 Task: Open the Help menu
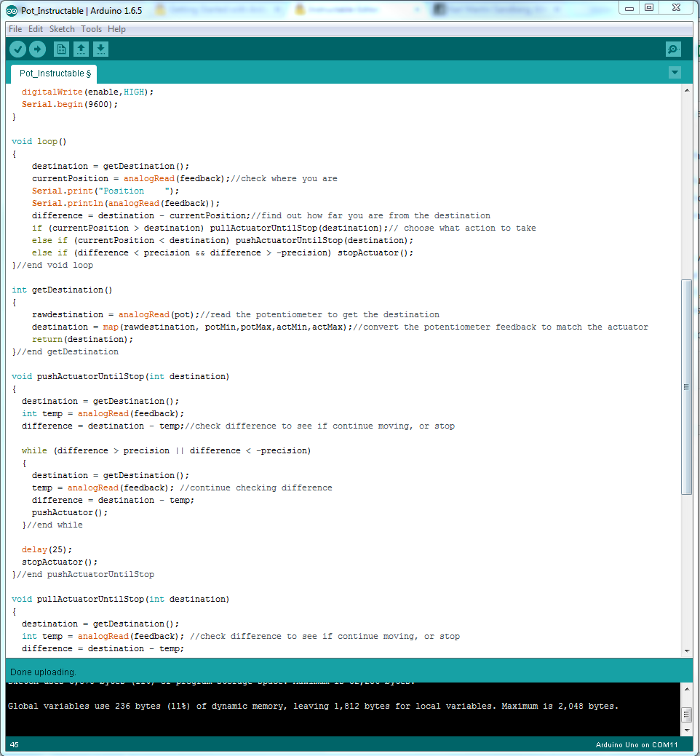[116, 29]
